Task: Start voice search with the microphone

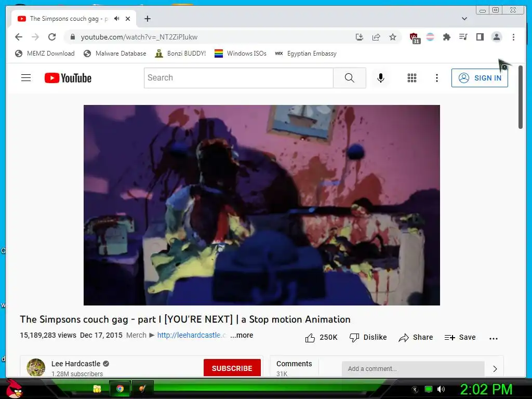Action: 381,78
